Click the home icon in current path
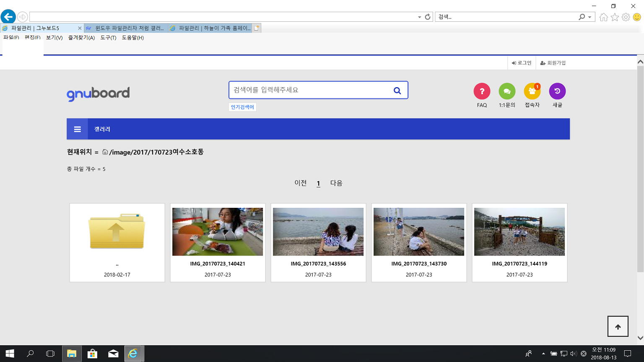 pos(105,152)
